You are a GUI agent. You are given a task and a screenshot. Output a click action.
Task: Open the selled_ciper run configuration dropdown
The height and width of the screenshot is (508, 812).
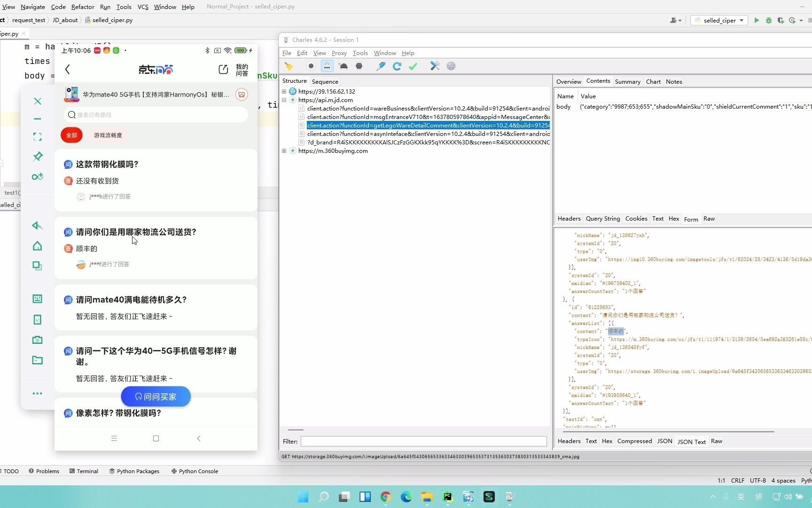tap(719, 20)
